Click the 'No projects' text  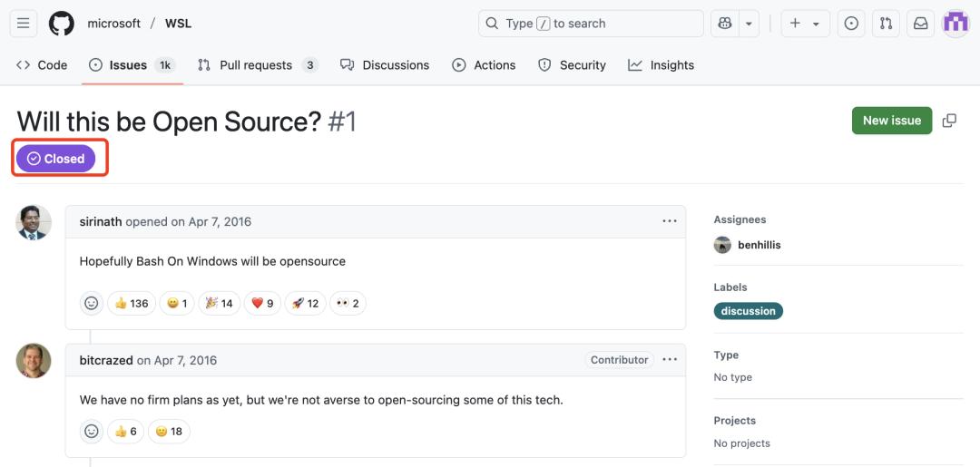pos(742,444)
